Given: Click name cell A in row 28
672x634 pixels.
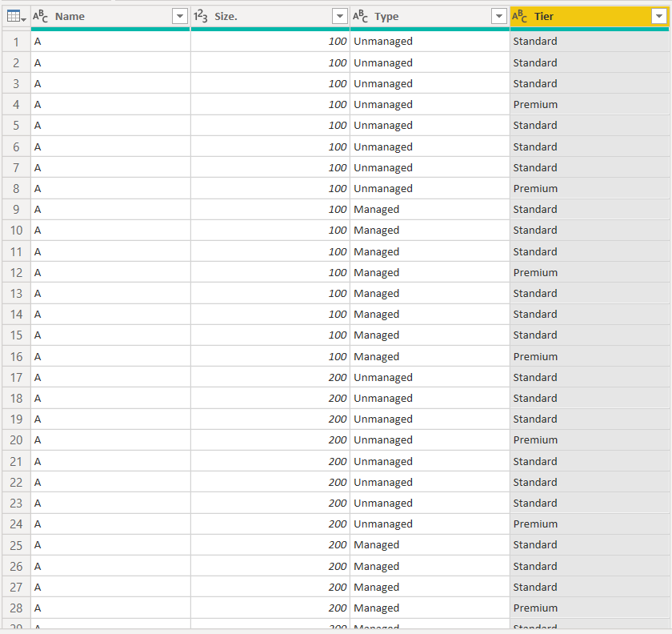Looking at the screenshot, I should [110, 608].
